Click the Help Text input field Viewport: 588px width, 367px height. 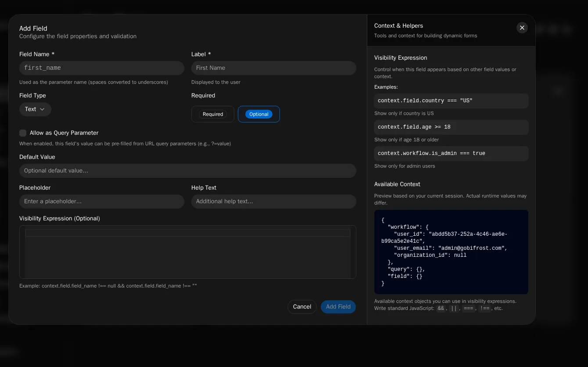coord(273,201)
